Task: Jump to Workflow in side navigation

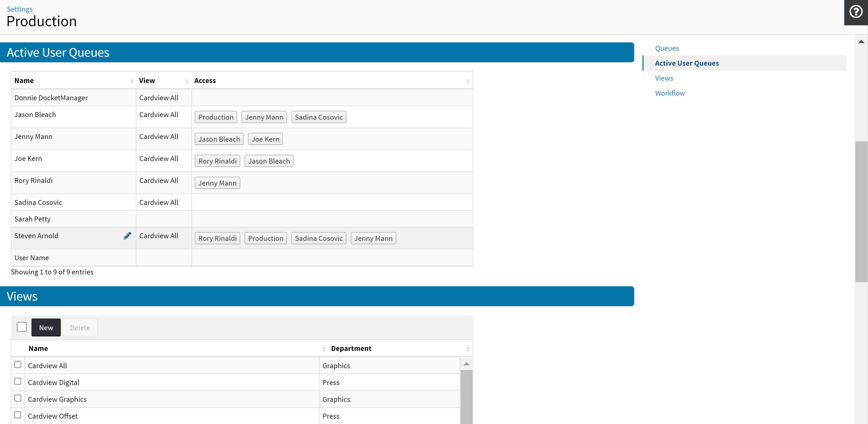Action: click(670, 93)
